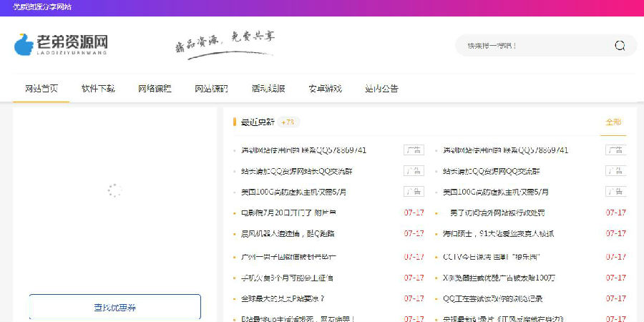Open the CCTV今日说法 article link
644x322 pixels.
click(491, 257)
